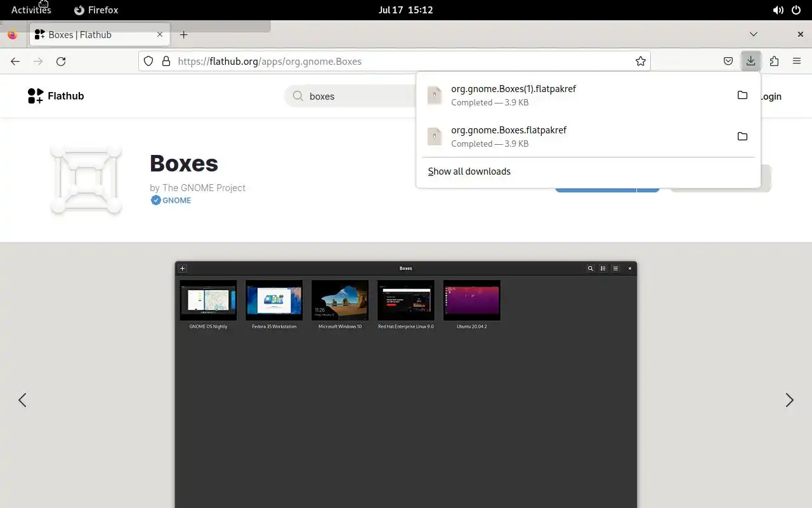Screen dimensions: 812x508
Task: Open the Activities overview
Action: (x=31, y=10)
